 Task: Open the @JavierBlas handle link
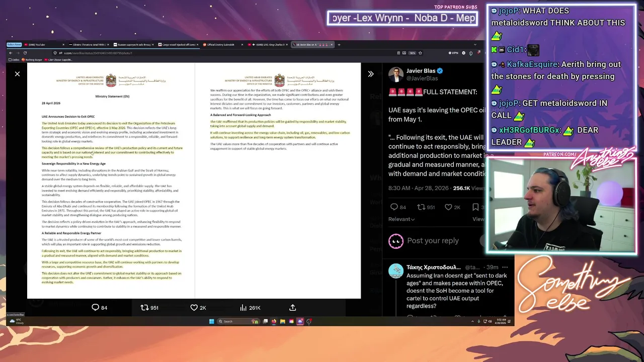pyautogui.click(x=422, y=78)
